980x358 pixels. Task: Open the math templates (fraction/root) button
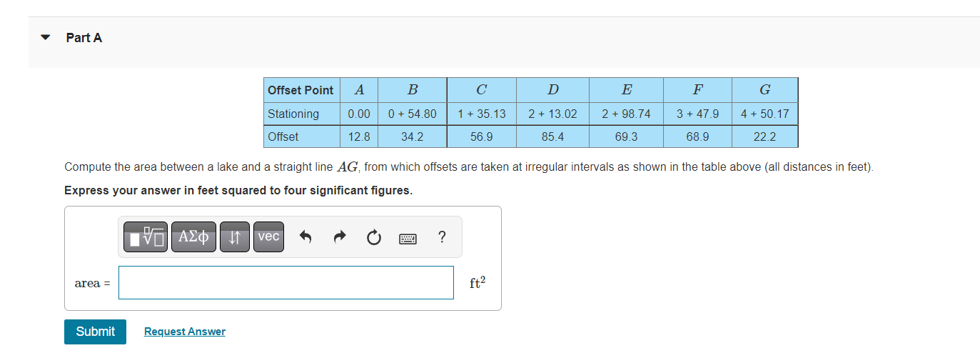(x=146, y=237)
